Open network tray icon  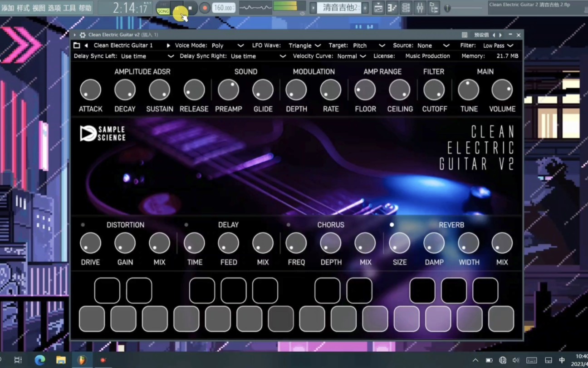503,360
